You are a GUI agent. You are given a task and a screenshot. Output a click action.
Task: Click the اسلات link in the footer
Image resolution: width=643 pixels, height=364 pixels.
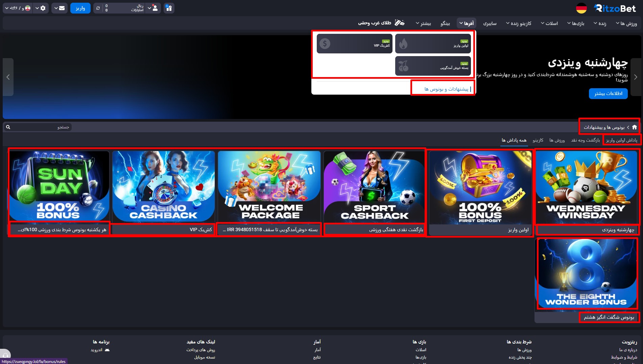click(x=421, y=350)
